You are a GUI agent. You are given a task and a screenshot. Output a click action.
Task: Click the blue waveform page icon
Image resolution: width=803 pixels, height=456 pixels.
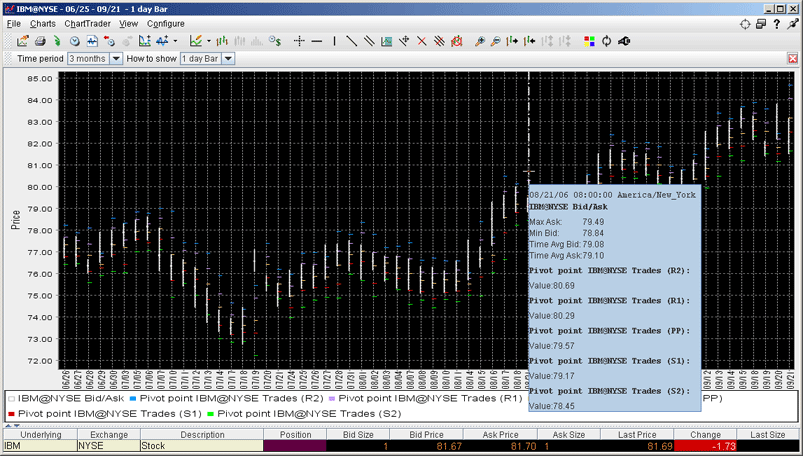coord(92,41)
